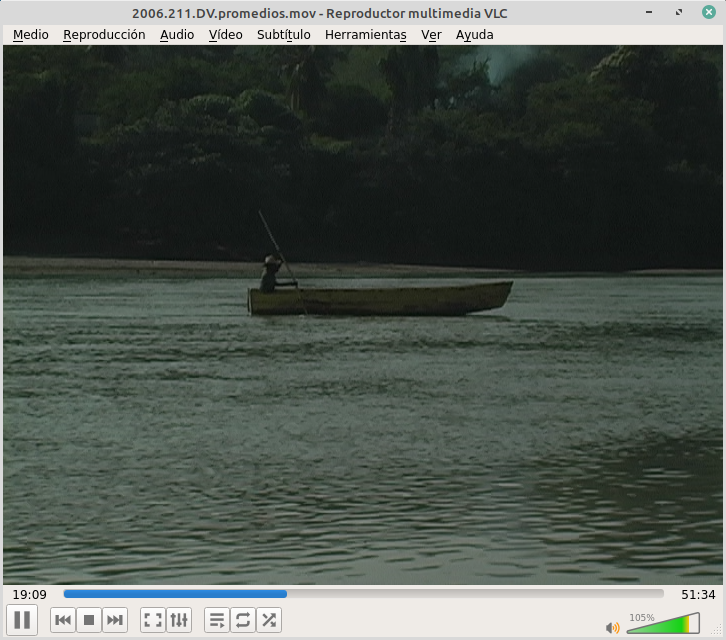Show extended settings and effects
The image size is (726, 640).
(179, 620)
